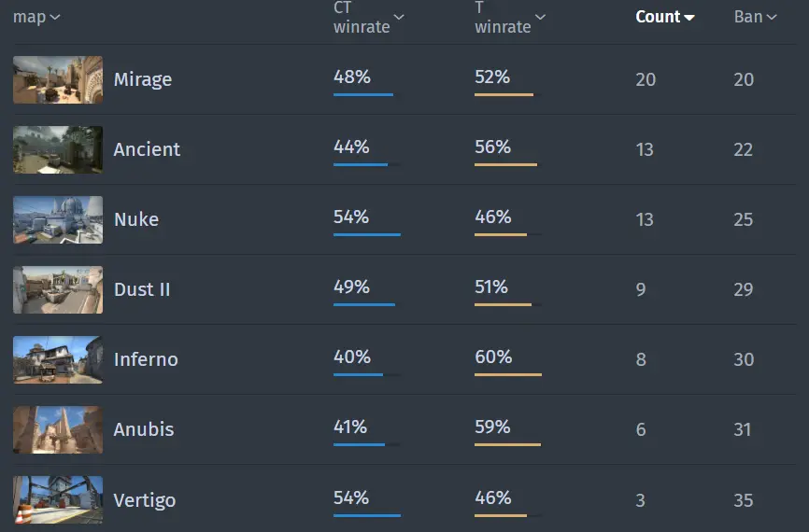The height and width of the screenshot is (532, 809).
Task: Sort by the Ban column header
Action: 756,17
